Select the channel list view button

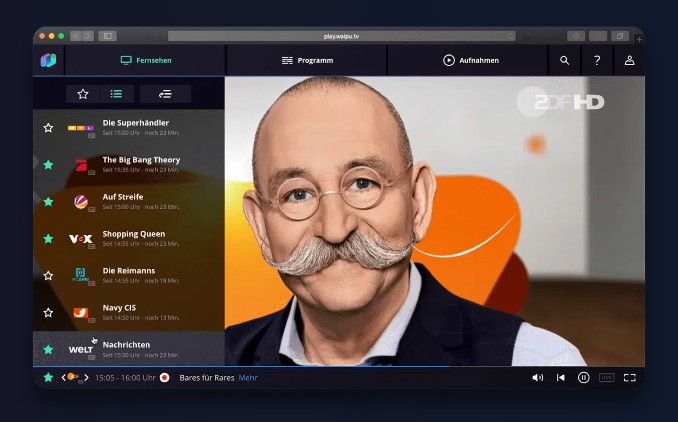pyautogui.click(x=116, y=94)
